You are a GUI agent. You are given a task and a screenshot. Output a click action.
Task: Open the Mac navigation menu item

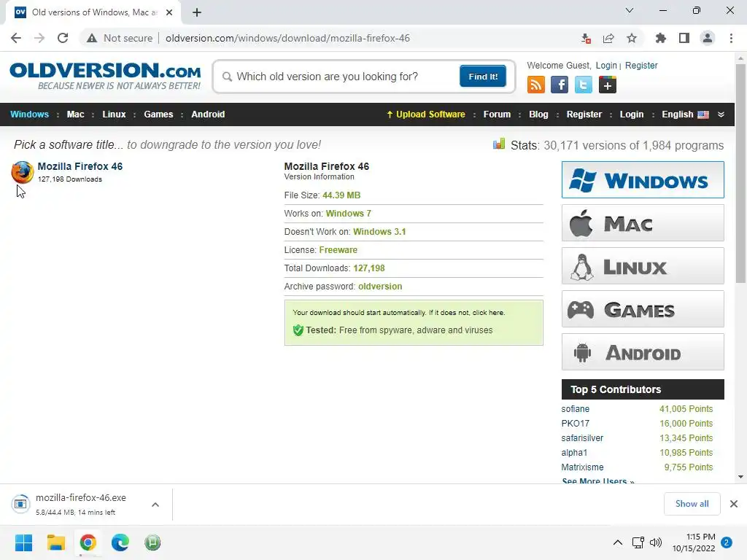[x=75, y=114]
